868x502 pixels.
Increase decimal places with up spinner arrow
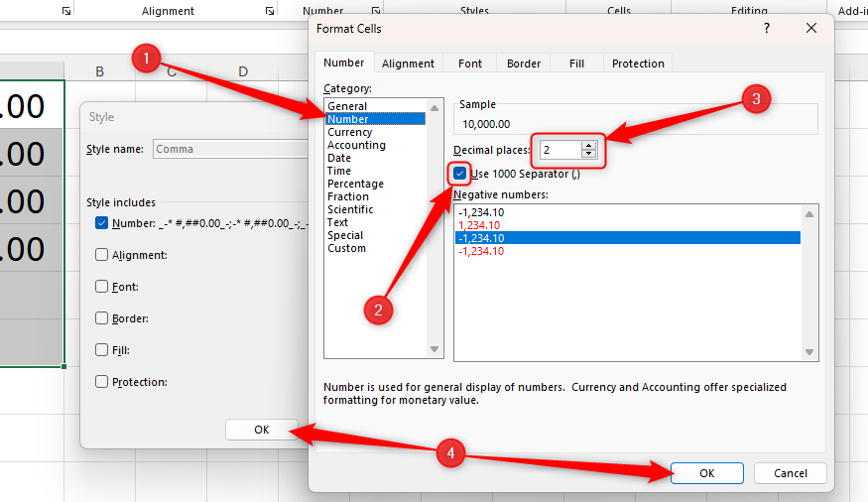pyautogui.click(x=589, y=145)
